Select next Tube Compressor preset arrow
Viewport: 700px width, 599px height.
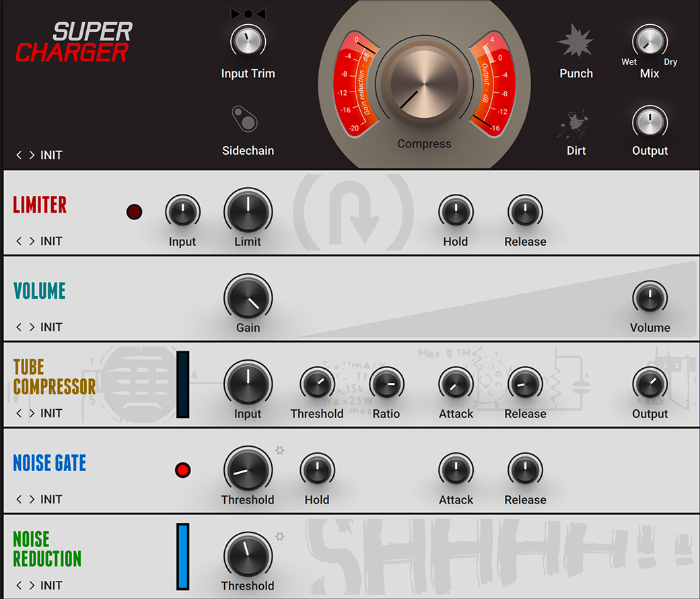[x=32, y=413]
